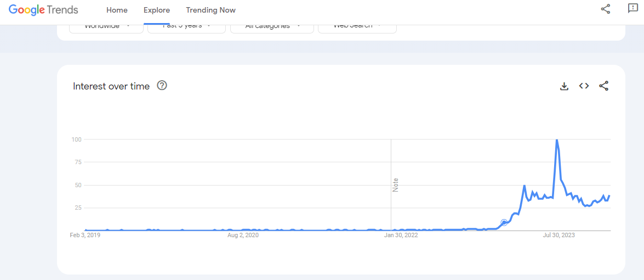Go to the Home tab
This screenshot has width=644, height=280.
click(x=117, y=10)
